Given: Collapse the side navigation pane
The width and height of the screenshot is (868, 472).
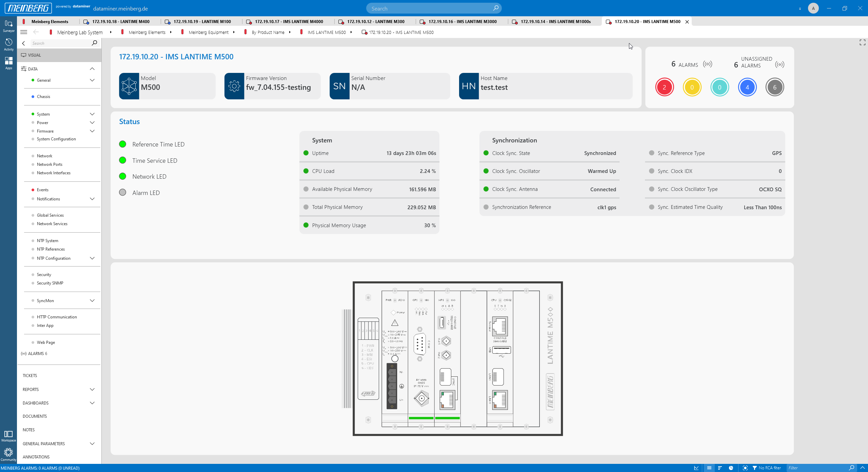Looking at the screenshot, I should click(23, 43).
